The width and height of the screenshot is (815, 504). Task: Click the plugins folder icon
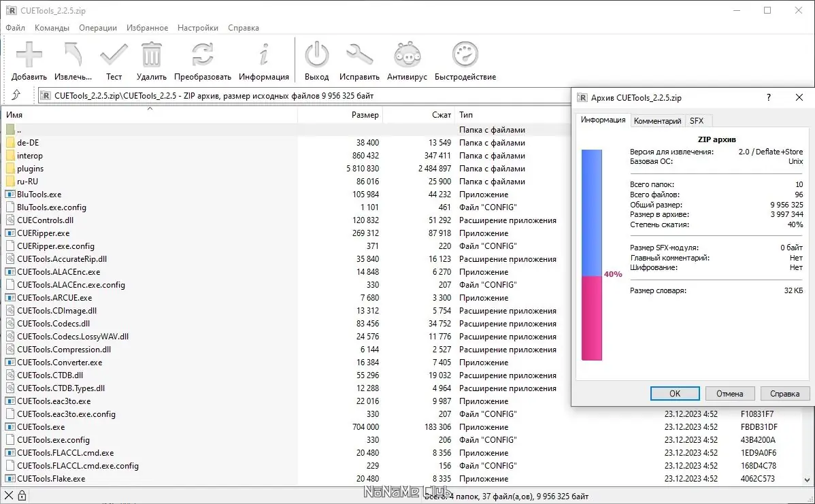[10, 169]
